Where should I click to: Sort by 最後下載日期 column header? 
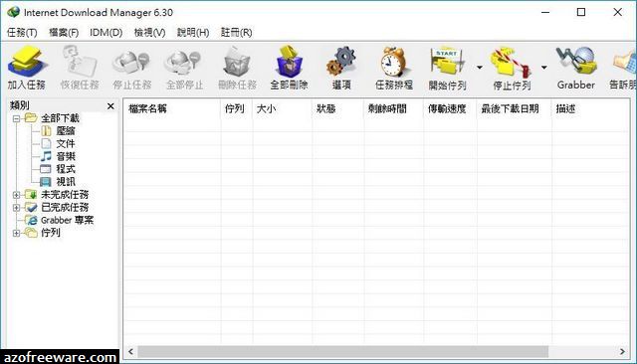pyautogui.click(x=514, y=108)
